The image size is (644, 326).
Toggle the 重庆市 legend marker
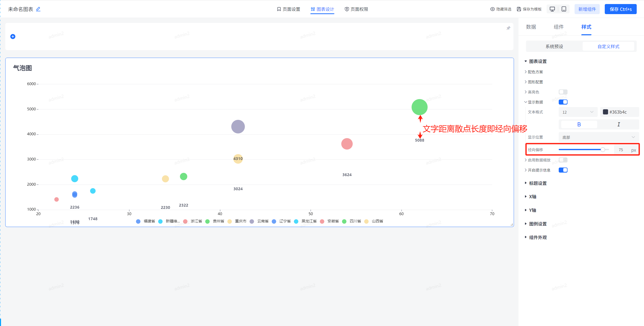point(229,221)
